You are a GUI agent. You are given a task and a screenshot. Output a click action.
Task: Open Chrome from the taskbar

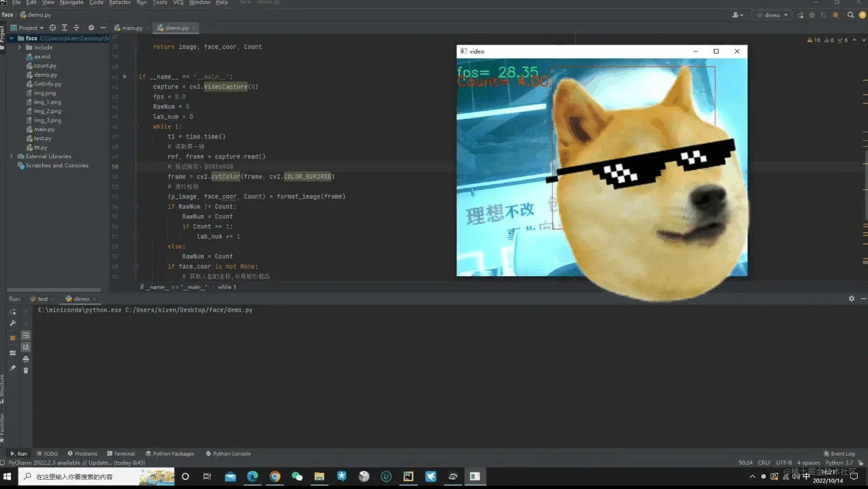coord(275,477)
